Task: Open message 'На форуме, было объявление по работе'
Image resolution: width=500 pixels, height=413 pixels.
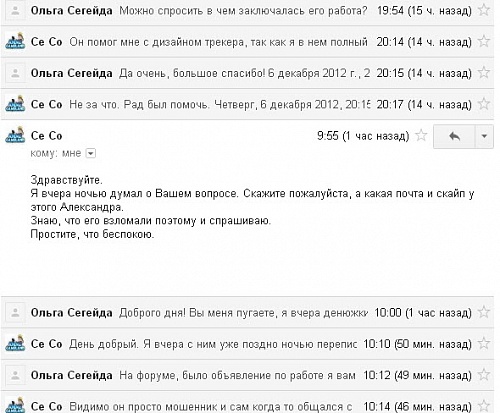Action: tap(247, 375)
